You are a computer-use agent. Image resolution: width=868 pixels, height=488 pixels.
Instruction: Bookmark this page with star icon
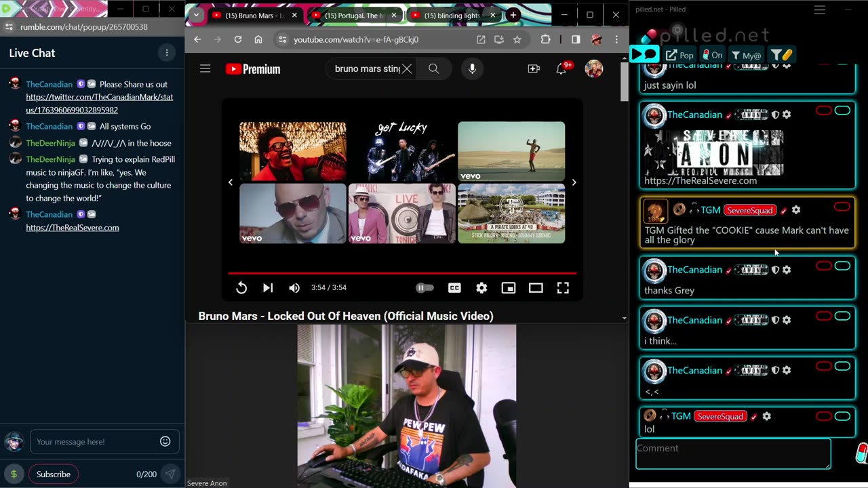click(517, 39)
